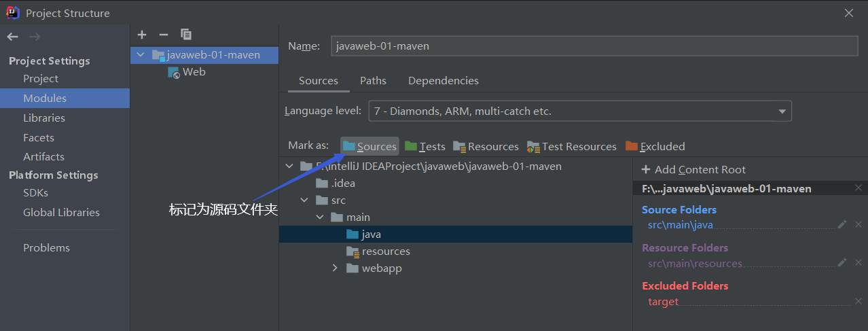The width and height of the screenshot is (868, 331).
Task: Mark folder as Excluded
Action: coord(655,146)
